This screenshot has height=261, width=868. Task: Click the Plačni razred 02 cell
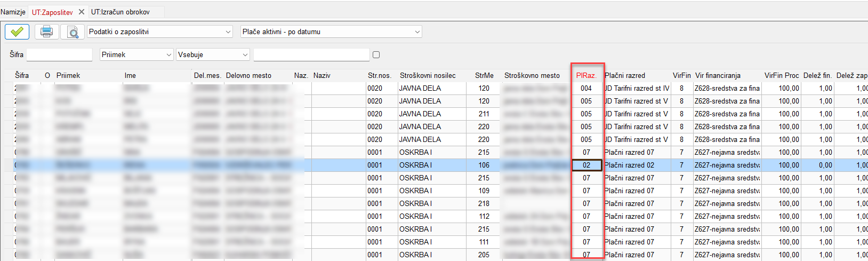click(637, 165)
